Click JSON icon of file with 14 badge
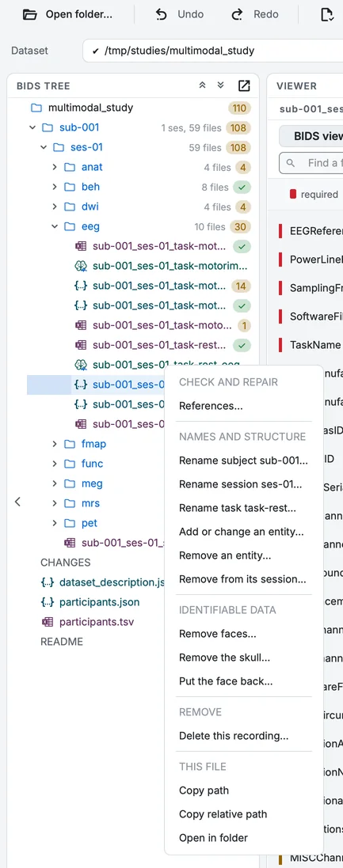Viewport: 343px width, 868px height. (x=80, y=286)
